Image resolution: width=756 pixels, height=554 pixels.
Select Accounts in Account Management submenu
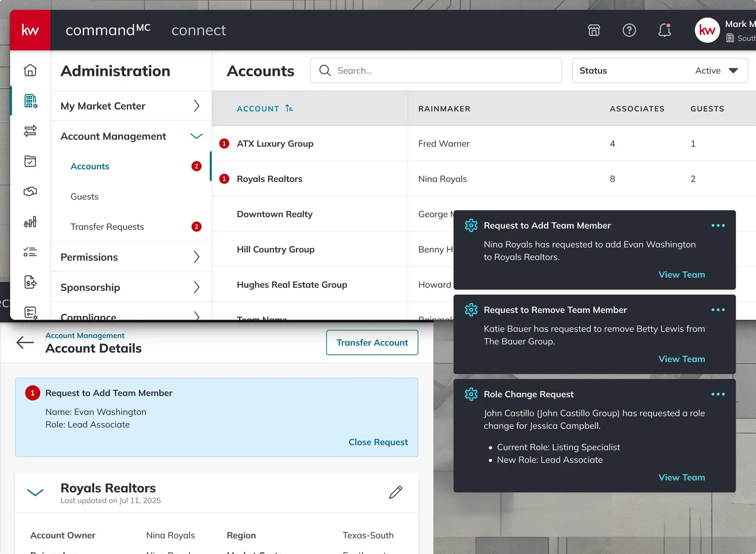coord(131,166)
